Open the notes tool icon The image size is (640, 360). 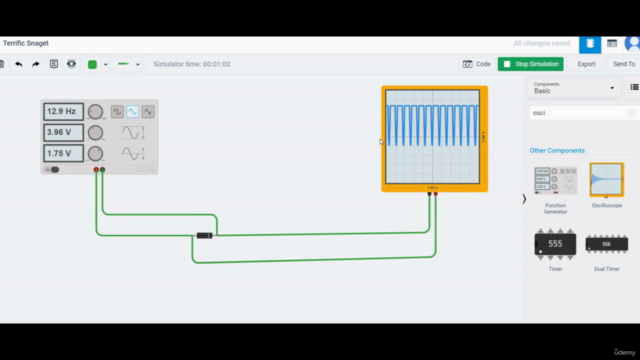point(53,64)
